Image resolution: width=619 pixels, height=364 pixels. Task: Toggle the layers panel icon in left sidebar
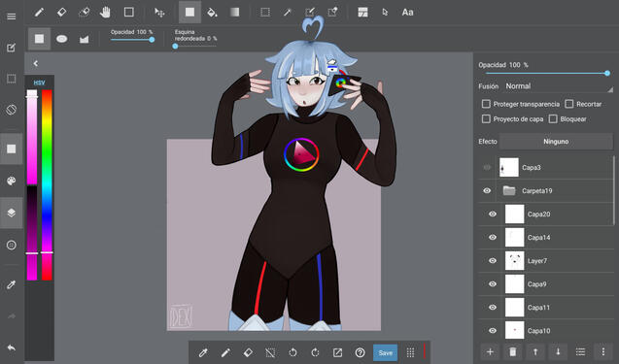(x=12, y=213)
